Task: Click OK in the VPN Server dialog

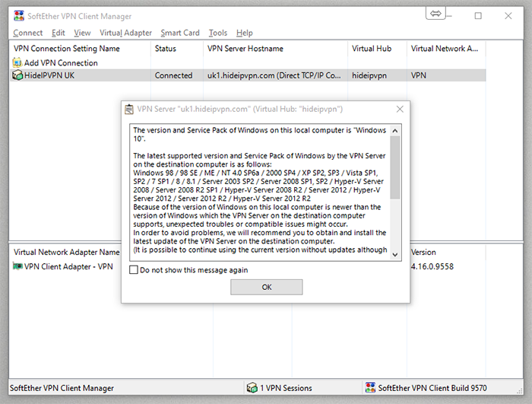Action: tap(266, 287)
